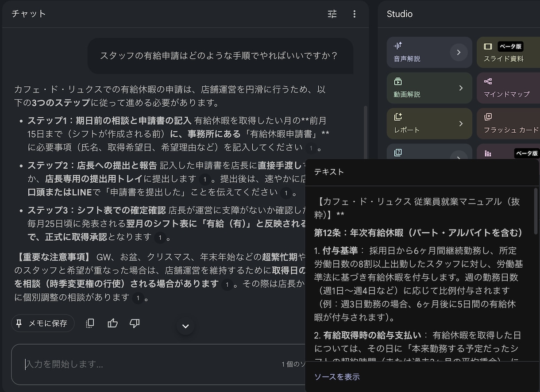Jump to latest with down chevron button
The width and height of the screenshot is (540, 392).
click(185, 326)
